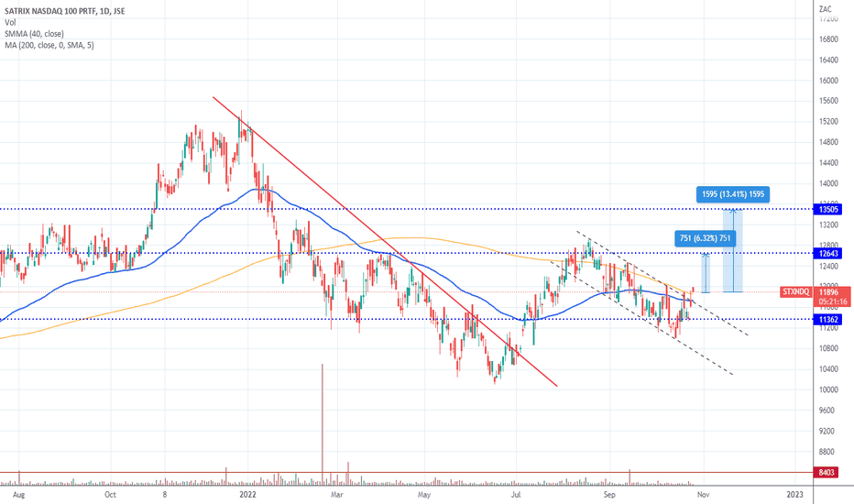The width and height of the screenshot is (854, 504).
Task: Click the 12643 blue price label
Action: click(827, 253)
